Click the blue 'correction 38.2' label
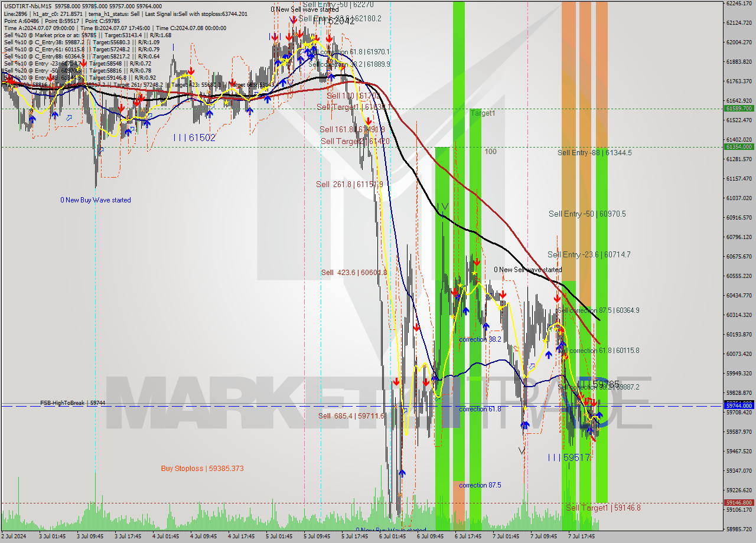The height and width of the screenshot is (543, 756). (x=480, y=339)
